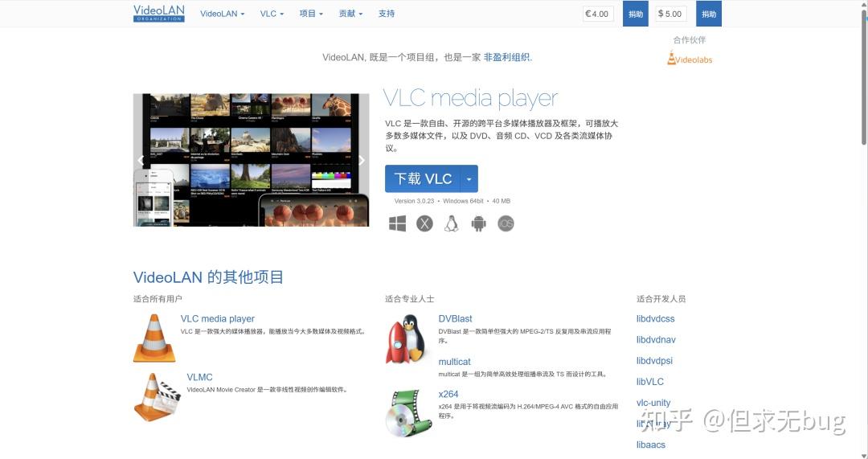Viewport: 868px width, 459px height.
Task: Open the VLMC project link
Action: coord(199,377)
